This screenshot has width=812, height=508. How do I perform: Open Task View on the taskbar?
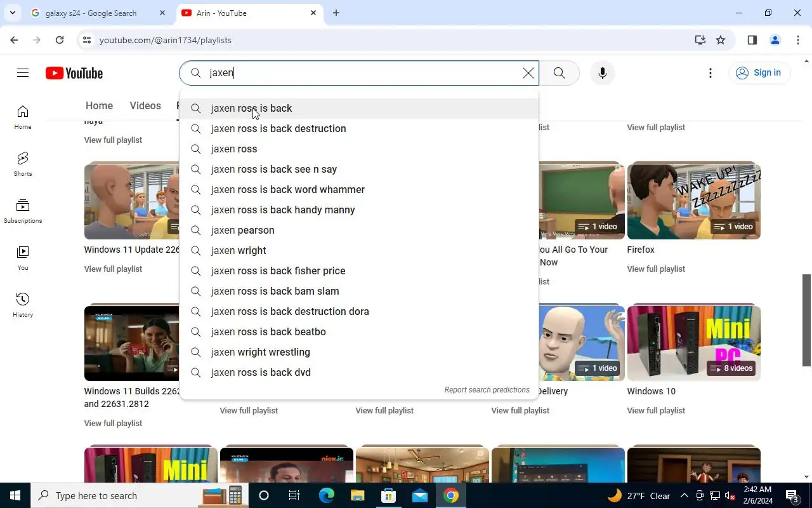(x=294, y=495)
